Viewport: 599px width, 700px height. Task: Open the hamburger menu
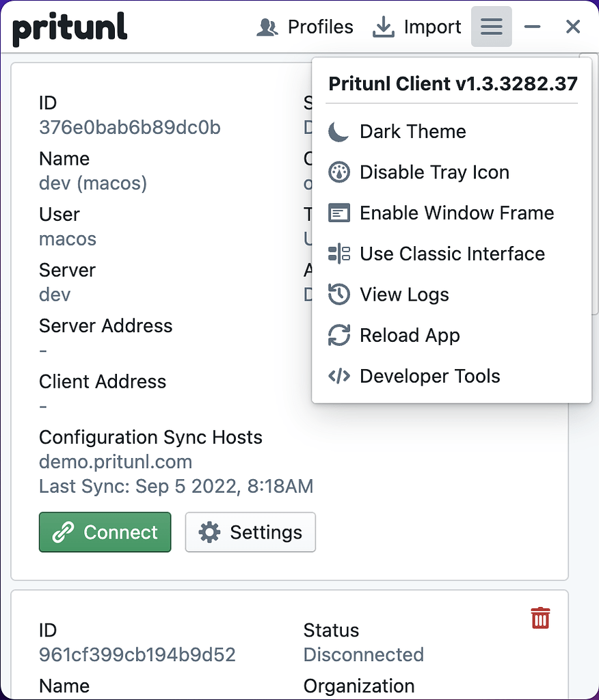(491, 26)
